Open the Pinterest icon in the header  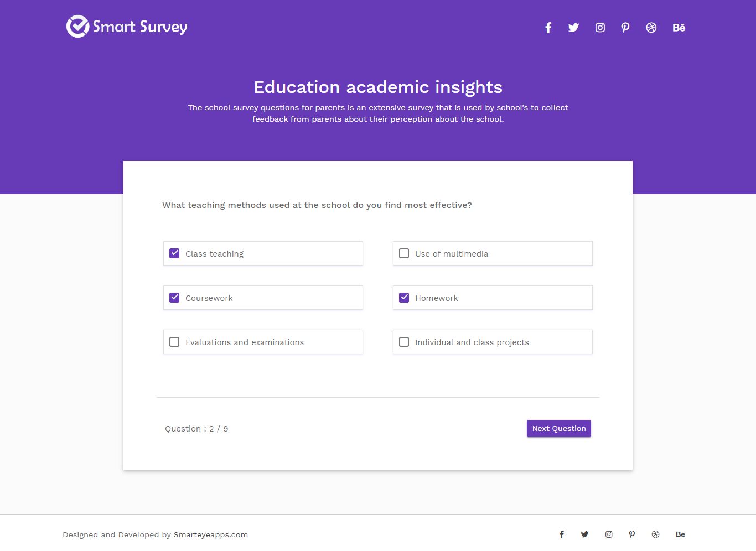625,28
